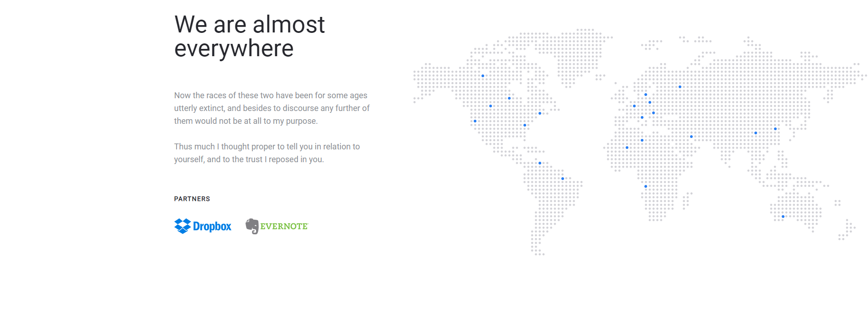868x323 pixels.
Task: Click the blue dot in southeastern United States
Action: (525, 125)
